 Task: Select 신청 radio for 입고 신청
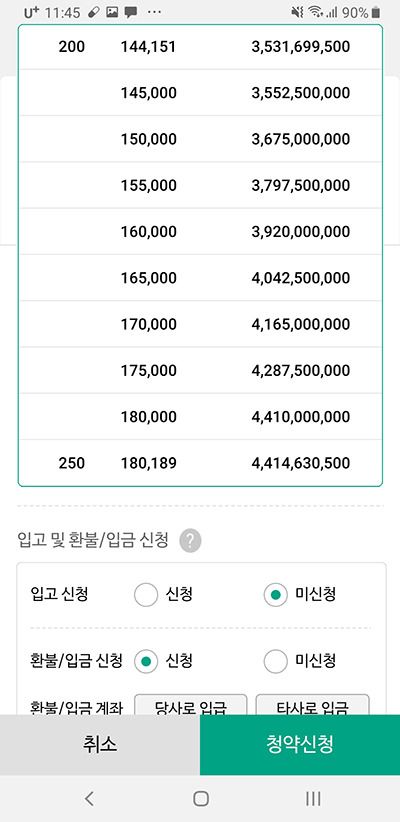point(146,594)
